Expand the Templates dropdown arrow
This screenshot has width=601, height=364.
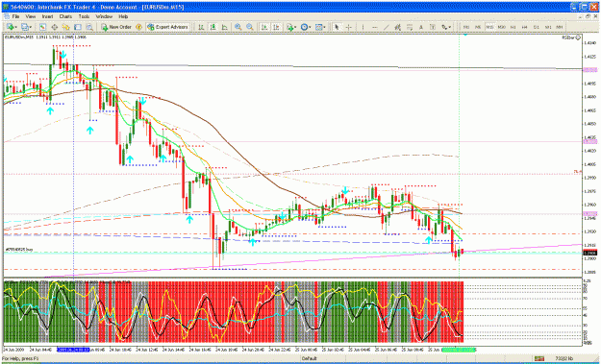pos(325,27)
